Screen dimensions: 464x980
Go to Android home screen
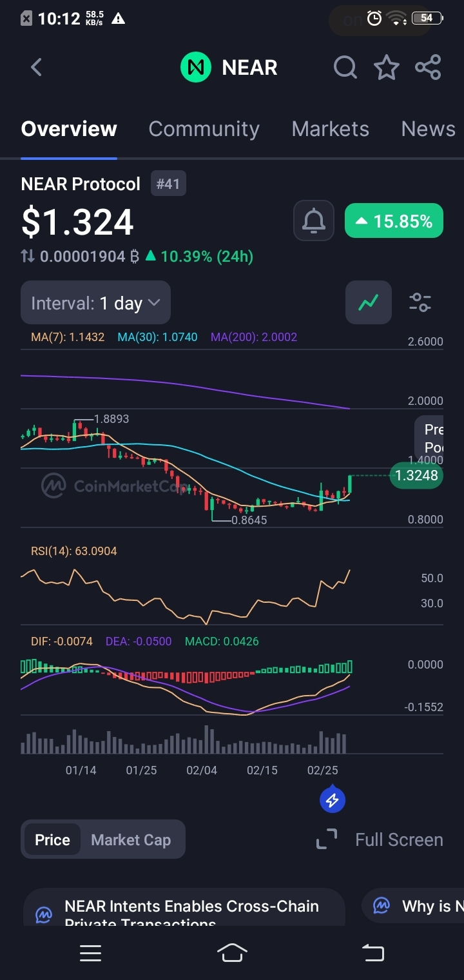click(232, 953)
